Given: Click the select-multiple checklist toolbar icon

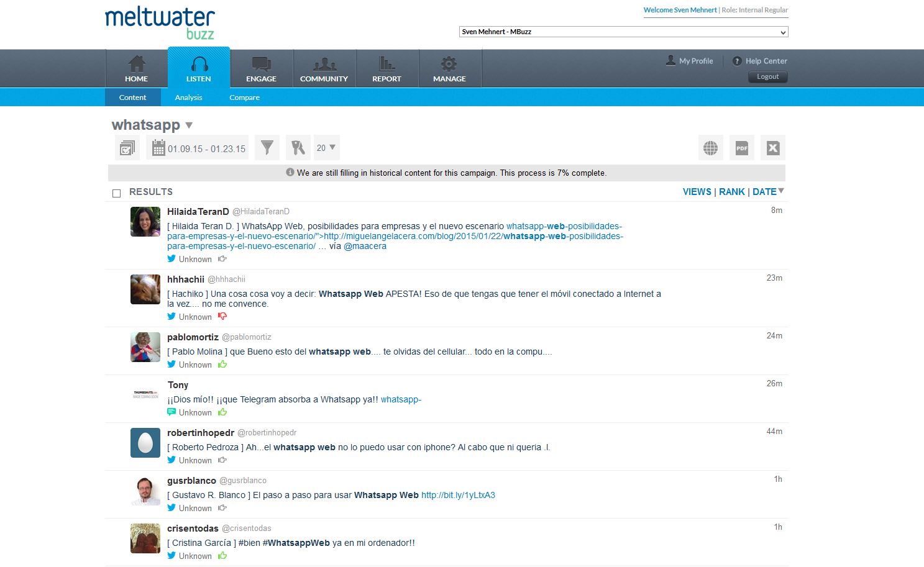Looking at the screenshot, I should [127, 148].
